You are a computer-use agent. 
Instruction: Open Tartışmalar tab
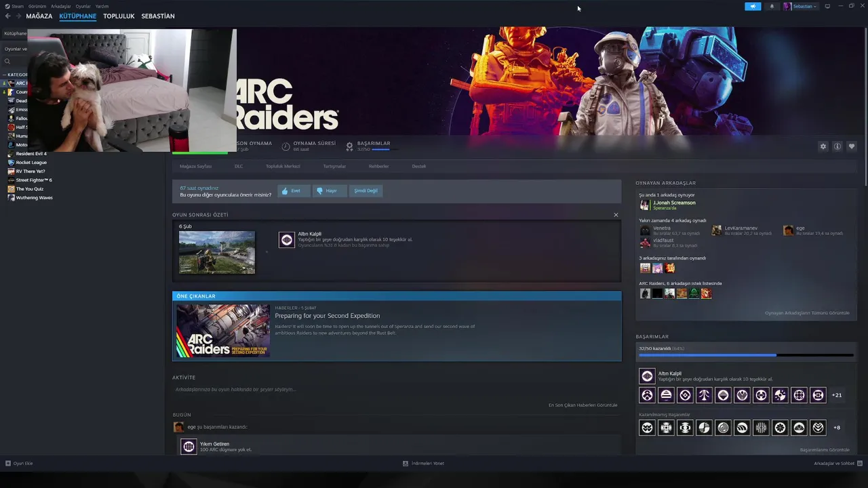click(334, 166)
